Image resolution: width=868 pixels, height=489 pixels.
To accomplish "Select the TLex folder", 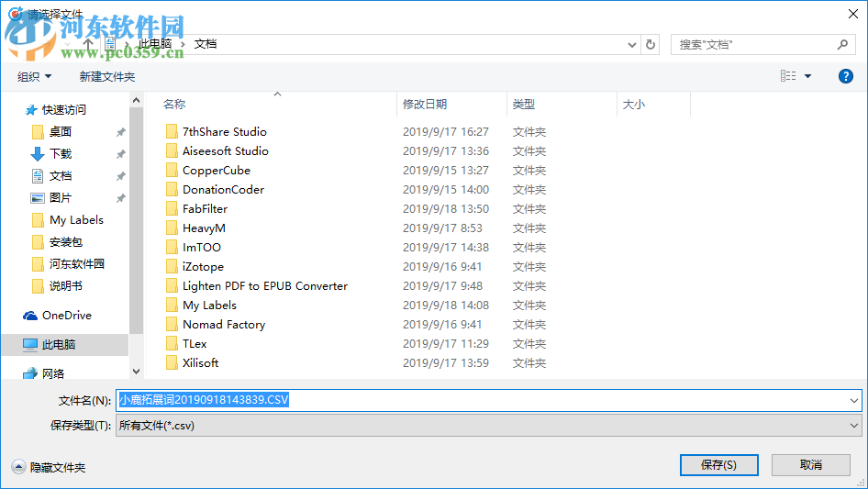I will (x=195, y=344).
